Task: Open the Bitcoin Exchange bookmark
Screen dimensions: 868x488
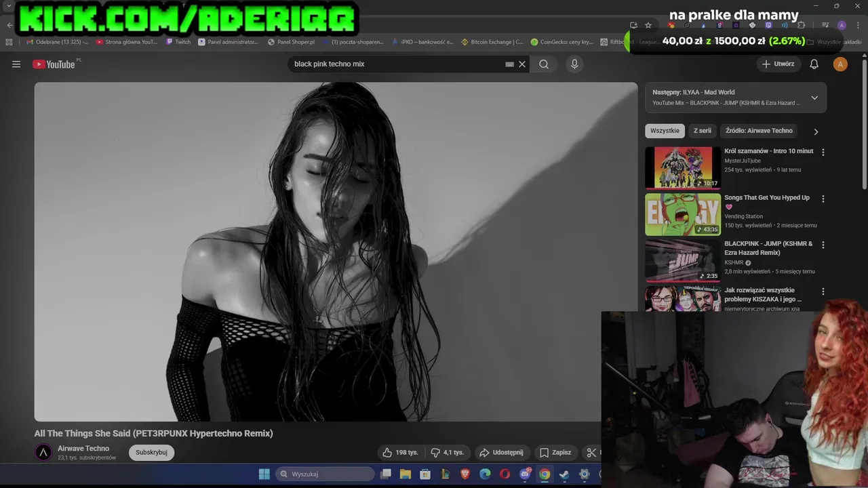Action: pos(492,42)
